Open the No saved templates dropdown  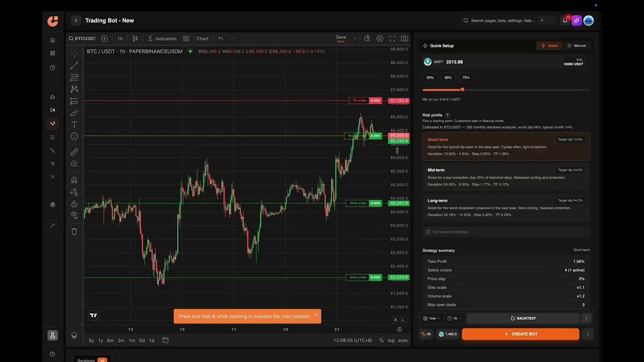click(x=506, y=232)
